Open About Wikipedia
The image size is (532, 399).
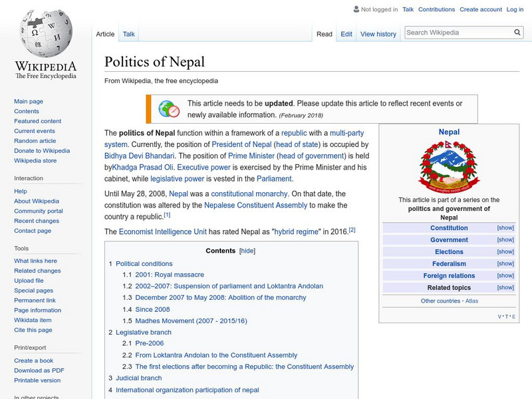pyautogui.click(x=37, y=201)
